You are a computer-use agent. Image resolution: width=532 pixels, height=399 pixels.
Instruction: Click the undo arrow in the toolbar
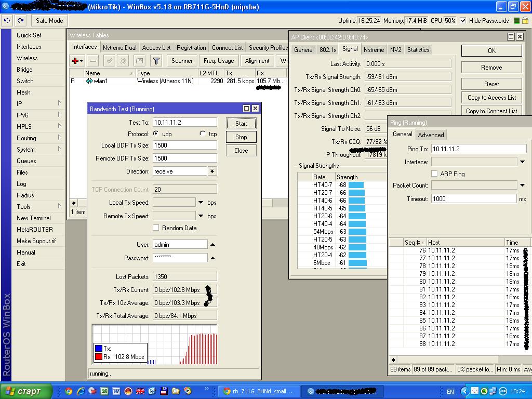point(7,21)
